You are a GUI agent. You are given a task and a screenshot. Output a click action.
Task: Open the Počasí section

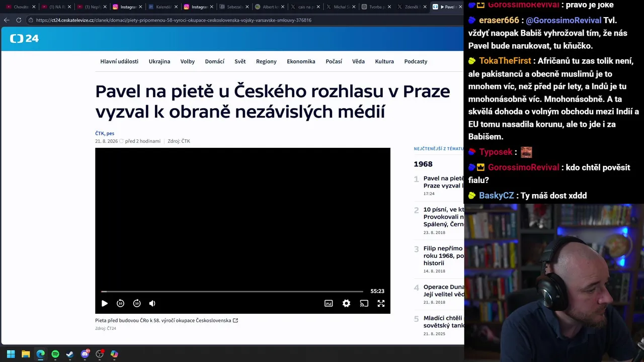pos(334,61)
